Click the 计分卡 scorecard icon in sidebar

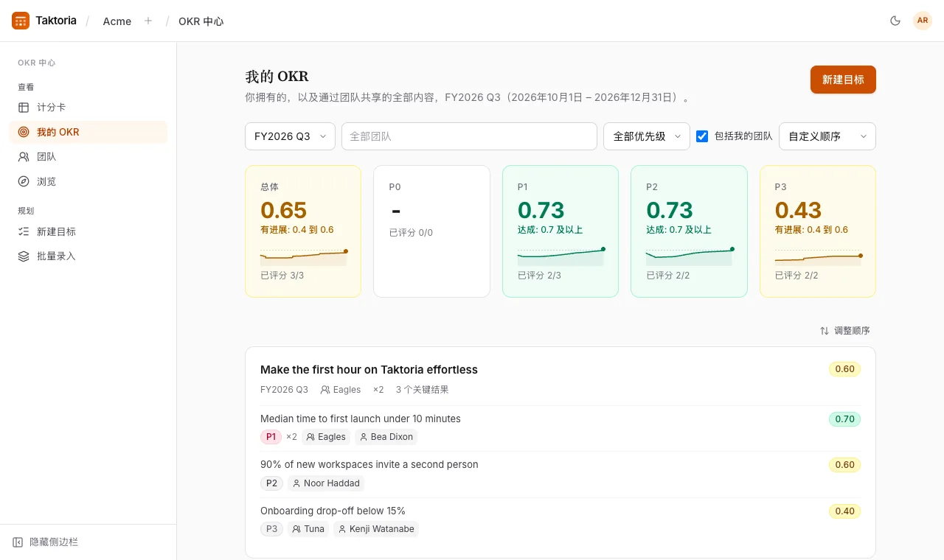point(24,108)
